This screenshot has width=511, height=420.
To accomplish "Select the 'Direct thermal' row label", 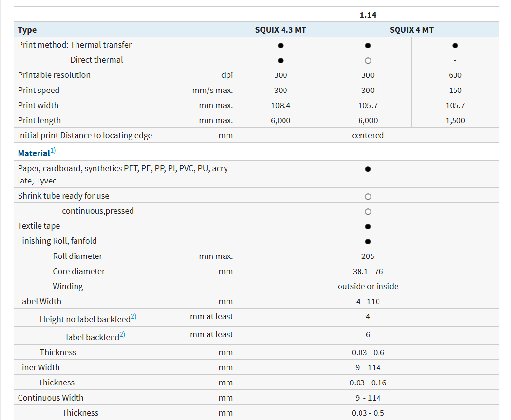I will (x=97, y=60).
